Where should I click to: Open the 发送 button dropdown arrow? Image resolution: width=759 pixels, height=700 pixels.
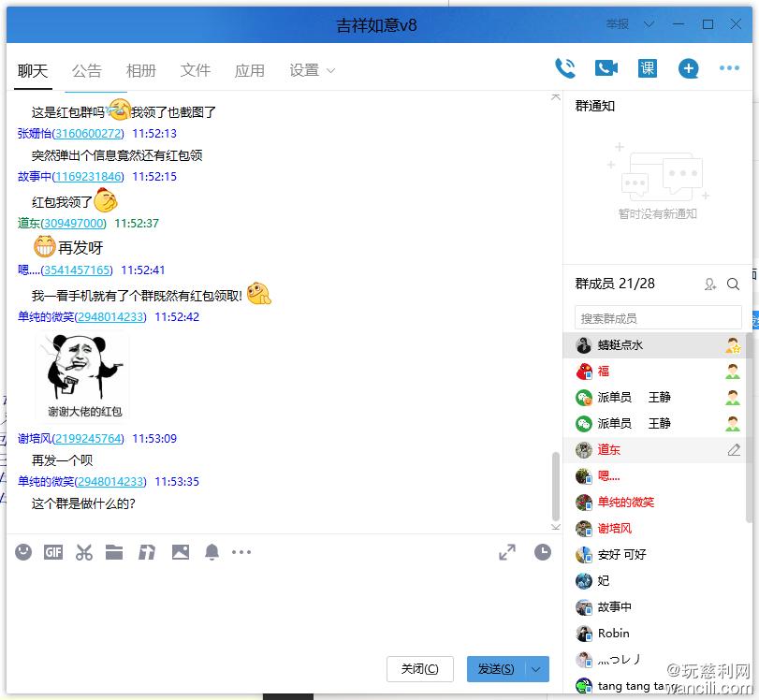[533, 668]
